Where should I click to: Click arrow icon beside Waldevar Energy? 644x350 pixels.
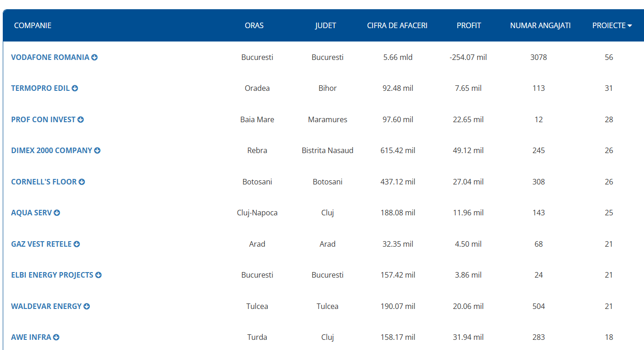[87, 306]
